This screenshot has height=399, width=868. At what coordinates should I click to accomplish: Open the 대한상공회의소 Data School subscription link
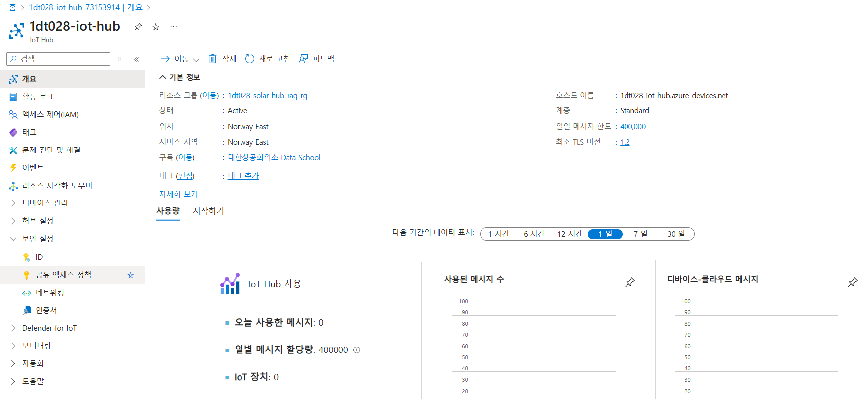tap(274, 158)
